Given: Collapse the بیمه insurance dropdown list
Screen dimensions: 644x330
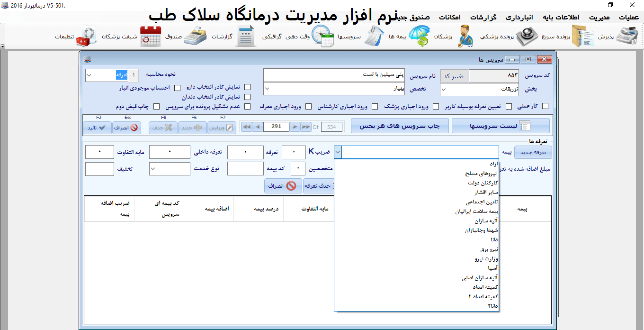Looking at the screenshot, I should pyautogui.click(x=338, y=152).
